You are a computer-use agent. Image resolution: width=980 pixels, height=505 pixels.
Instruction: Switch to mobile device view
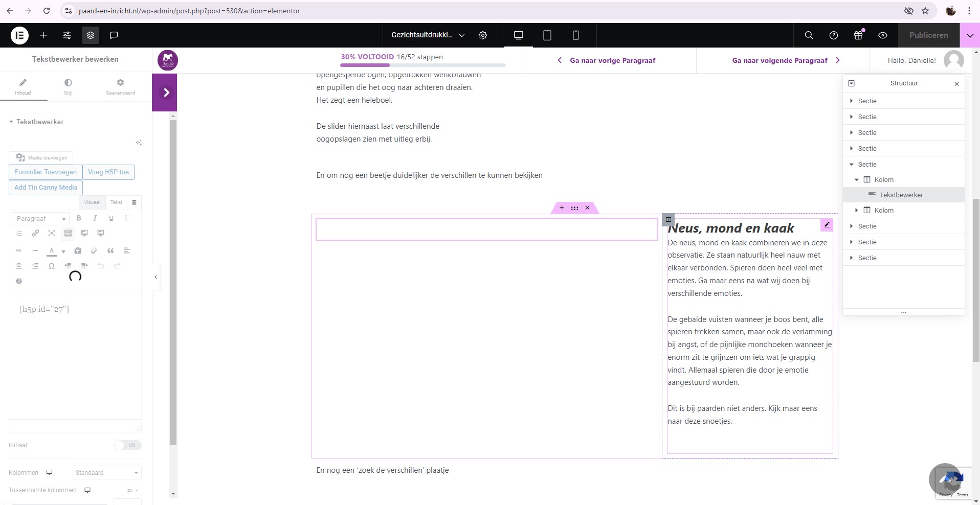[576, 35]
